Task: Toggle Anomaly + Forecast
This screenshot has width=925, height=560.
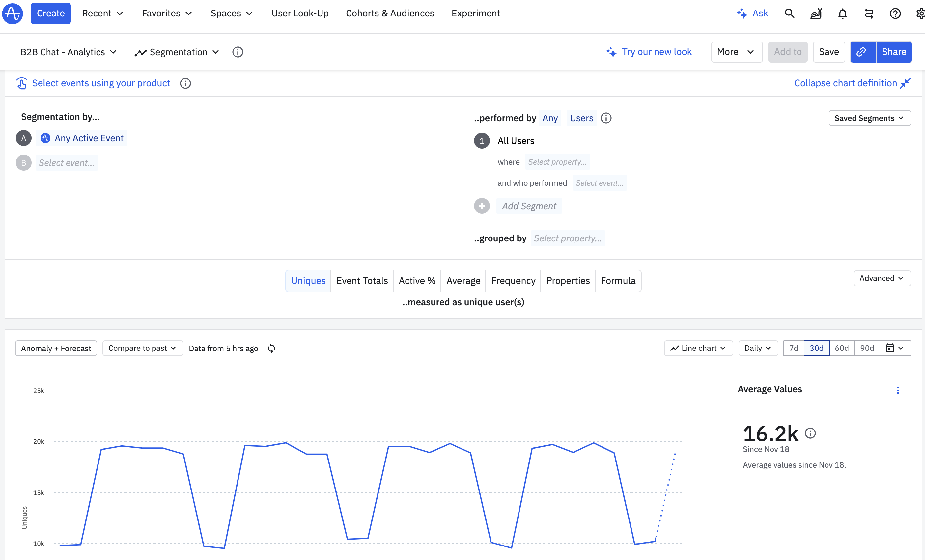Action: coord(56,348)
